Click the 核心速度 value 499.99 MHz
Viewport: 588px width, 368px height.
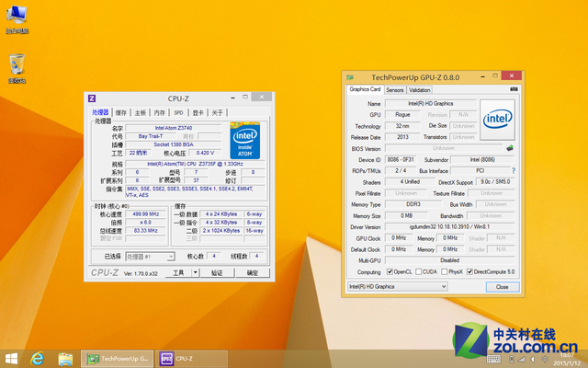[x=146, y=214]
